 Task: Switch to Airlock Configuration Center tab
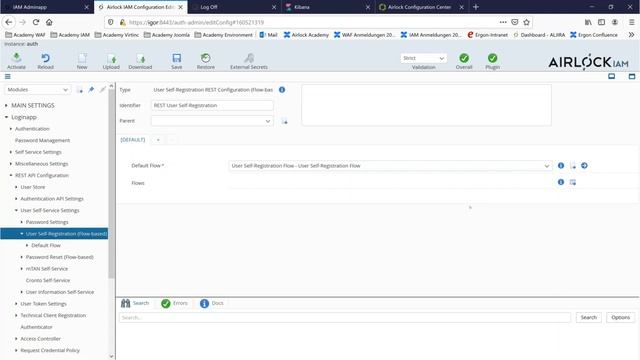[420, 7]
